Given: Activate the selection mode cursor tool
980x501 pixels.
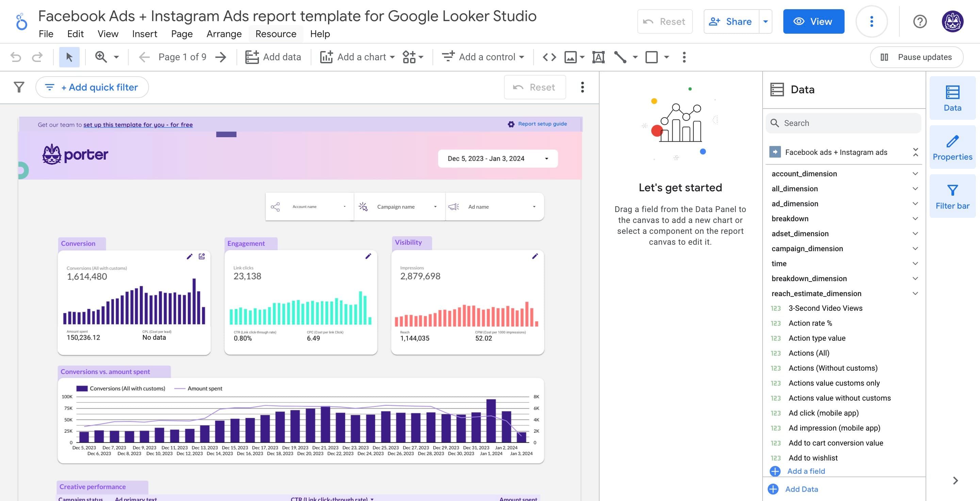Looking at the screenshot, I should pyautogui.click(x=69, y=57).
